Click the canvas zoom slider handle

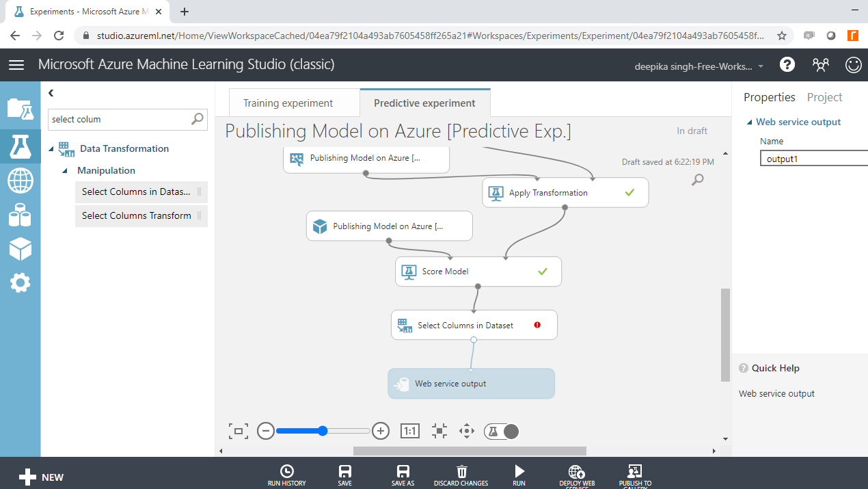pos(323,431)
